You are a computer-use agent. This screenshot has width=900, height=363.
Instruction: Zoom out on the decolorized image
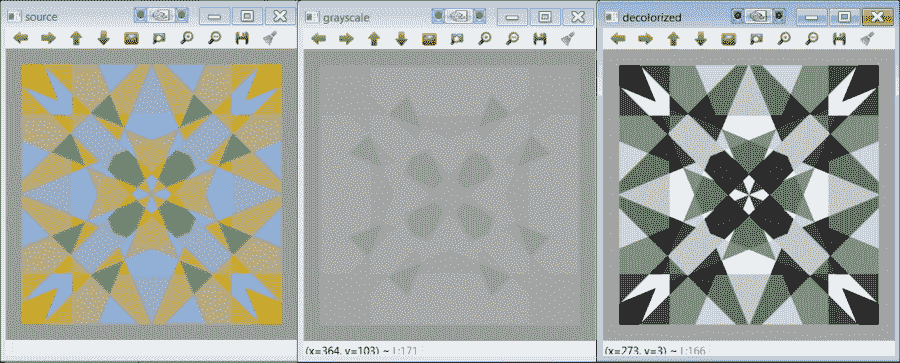pyautogui.click(x=811, y=38)
